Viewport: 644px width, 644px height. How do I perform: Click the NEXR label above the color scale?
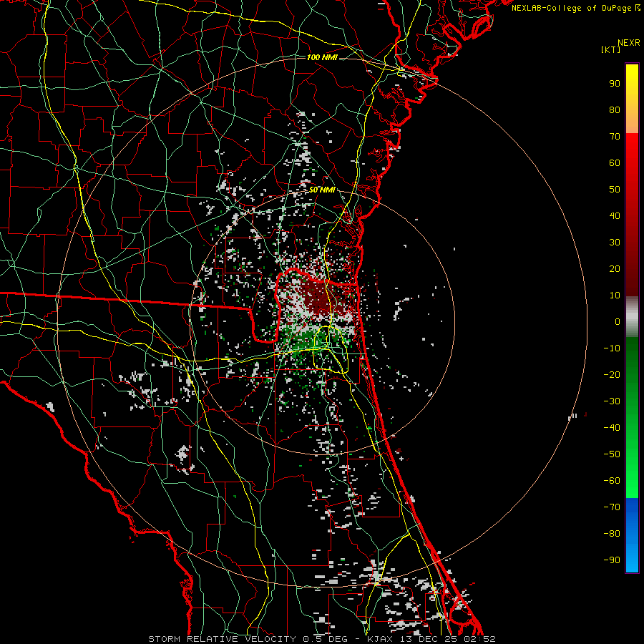click(628, 43)
